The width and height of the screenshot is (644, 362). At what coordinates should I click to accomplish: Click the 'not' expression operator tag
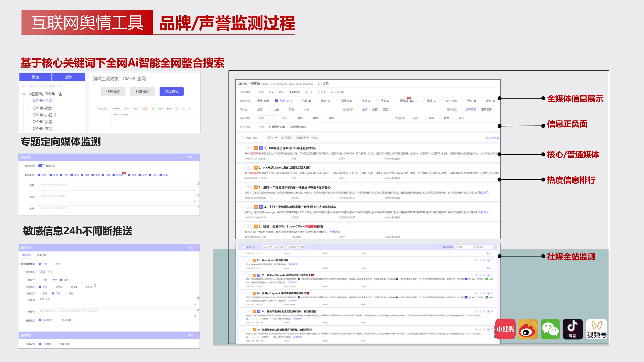click(x=161, y=109)
